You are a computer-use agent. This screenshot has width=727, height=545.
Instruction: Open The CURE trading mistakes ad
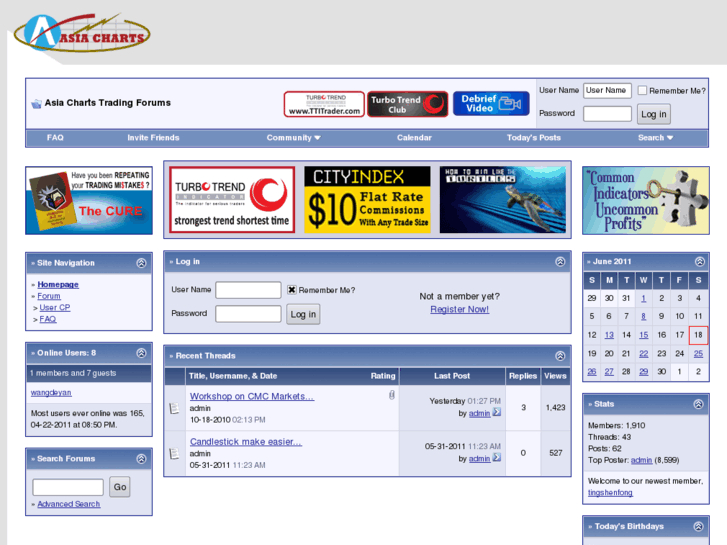coord(89,200)
